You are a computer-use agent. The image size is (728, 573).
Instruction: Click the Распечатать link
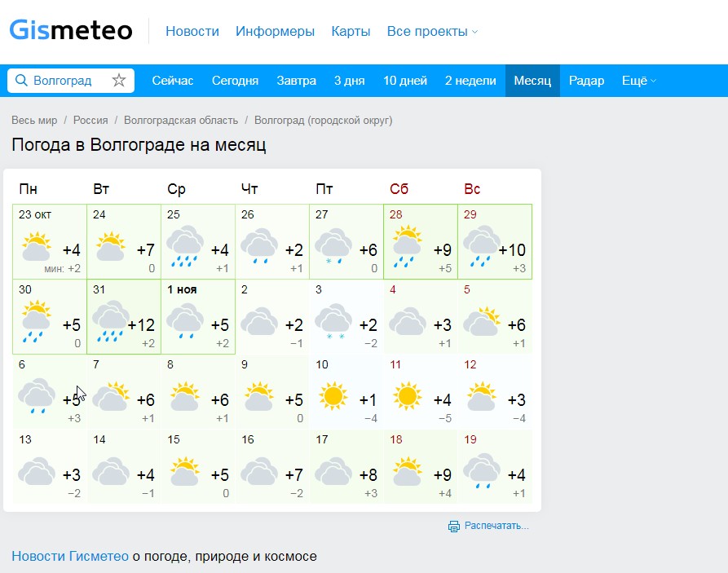[x=496, y=526]
